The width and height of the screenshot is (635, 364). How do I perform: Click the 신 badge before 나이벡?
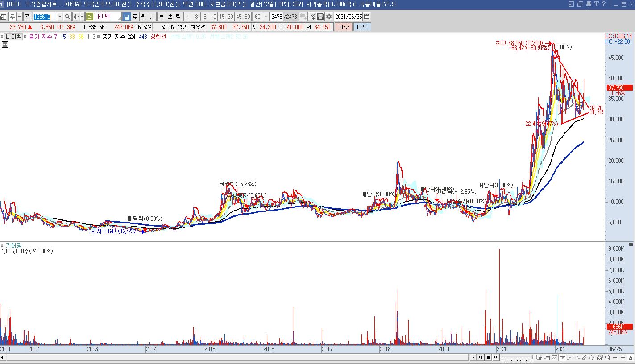(90, 17)
